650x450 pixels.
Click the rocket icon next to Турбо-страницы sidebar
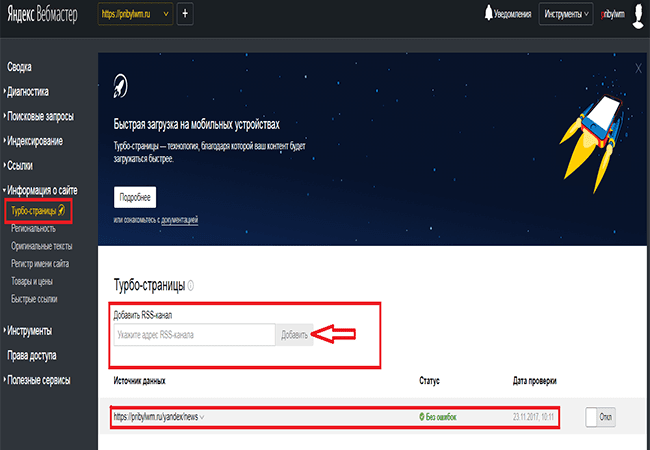(x=61, y=210)
